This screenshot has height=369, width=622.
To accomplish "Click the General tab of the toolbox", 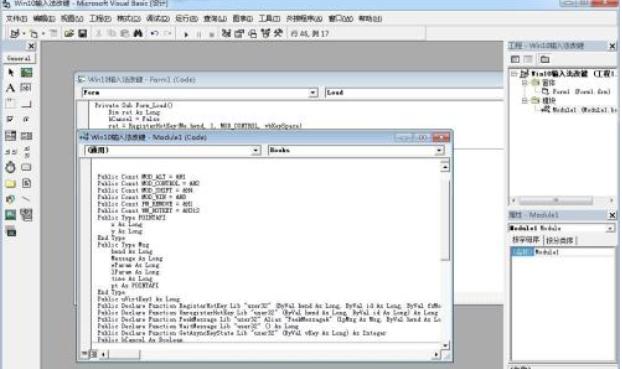I will (x=19, y=58).
